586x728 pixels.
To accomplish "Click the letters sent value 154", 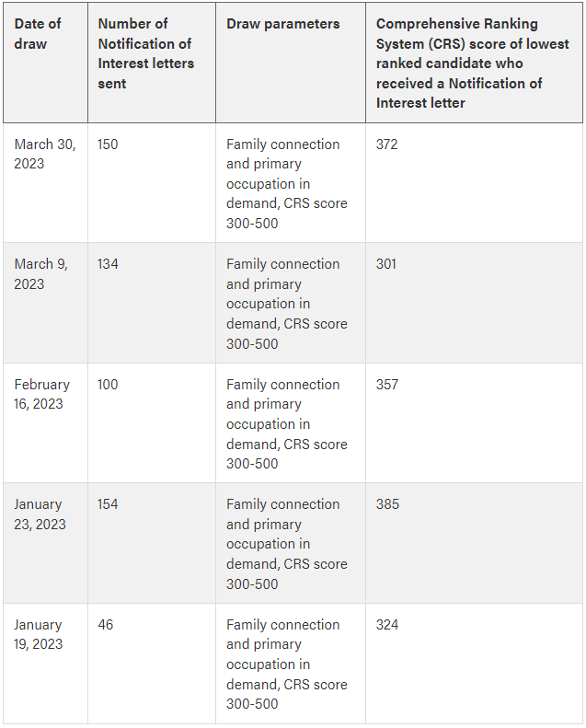I will click(108, 504).
